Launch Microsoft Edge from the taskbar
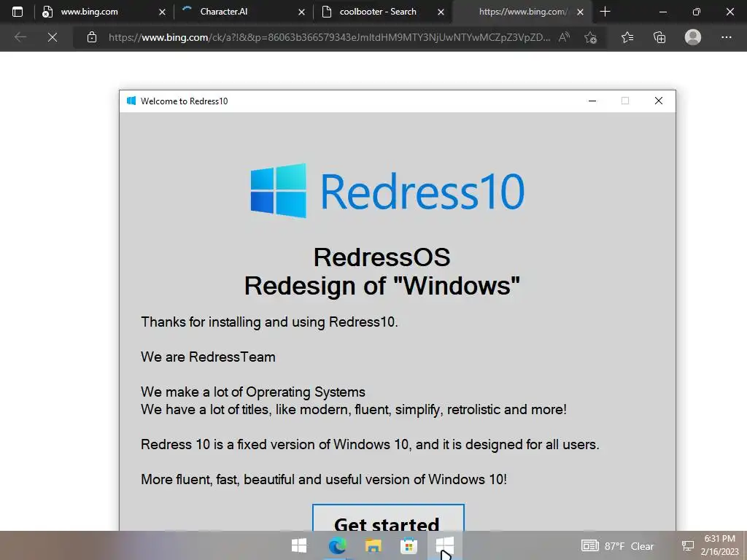This screenshot has height=560, width=747. click(337, 545)
